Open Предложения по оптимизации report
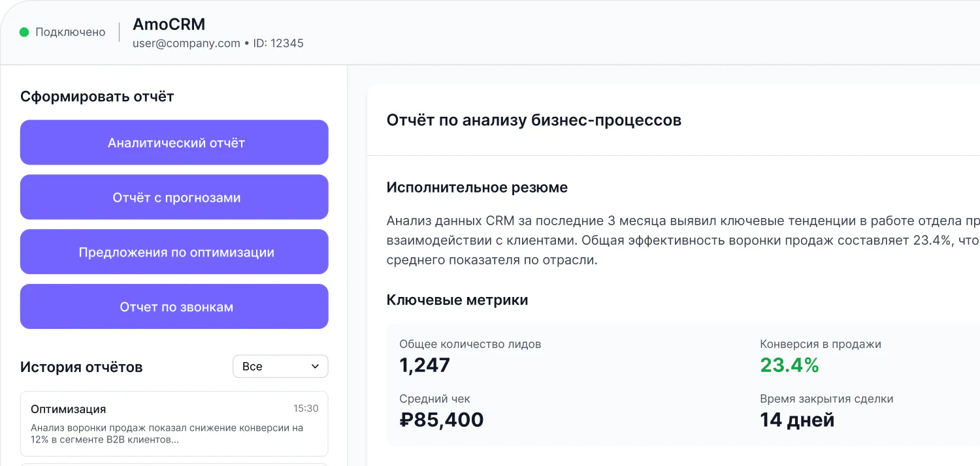The image size is (980, 466). click(174, 252)
